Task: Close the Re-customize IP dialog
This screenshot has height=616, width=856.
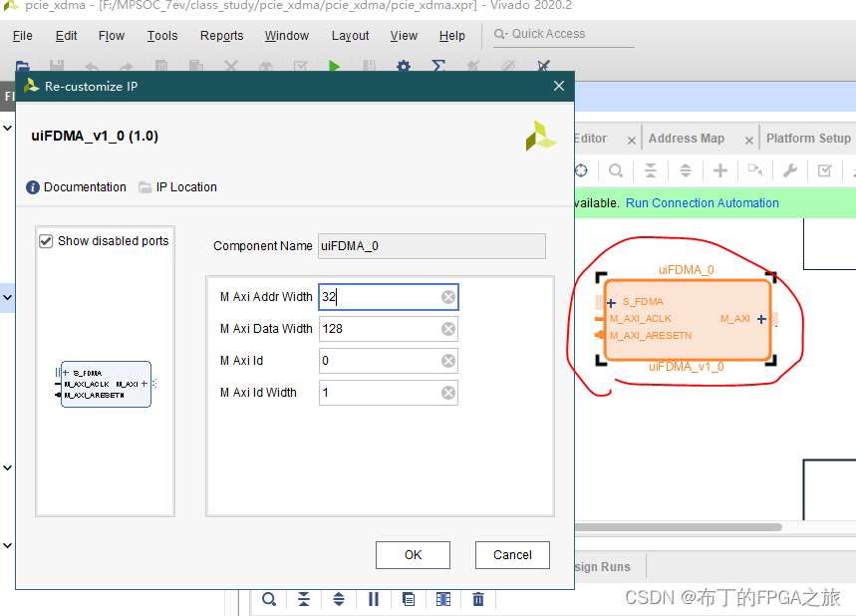Action: pos(558,86)
